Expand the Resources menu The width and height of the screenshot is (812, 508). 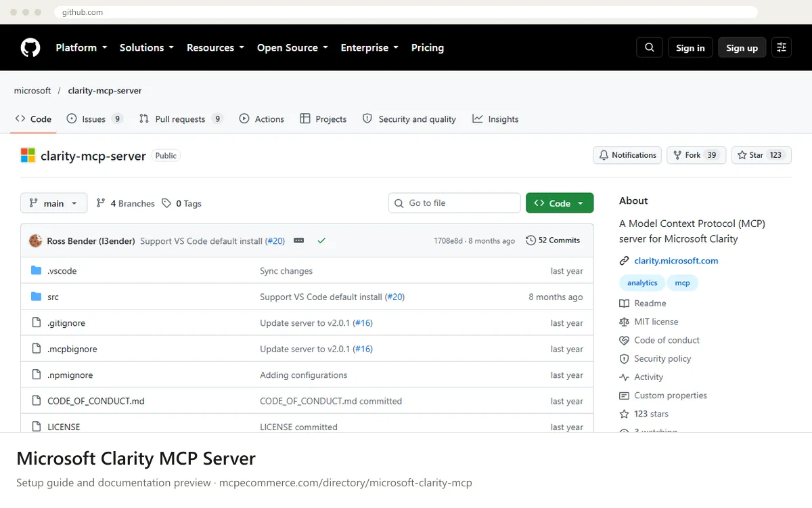point(217,47)
